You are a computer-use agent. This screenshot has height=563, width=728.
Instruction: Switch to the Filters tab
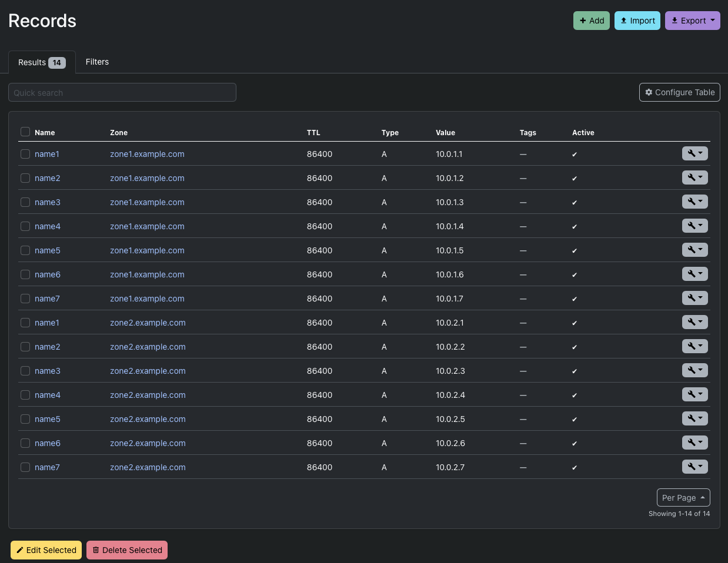point(97,62)
